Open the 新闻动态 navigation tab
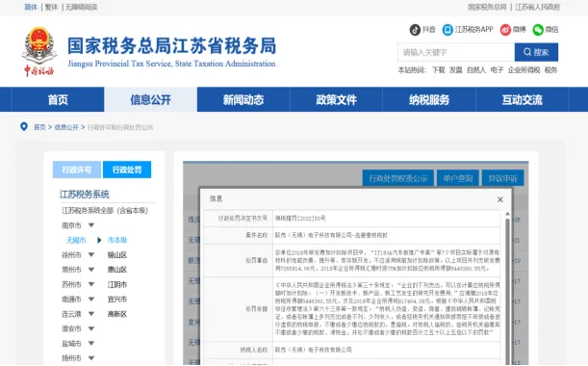 coord(243,99)
